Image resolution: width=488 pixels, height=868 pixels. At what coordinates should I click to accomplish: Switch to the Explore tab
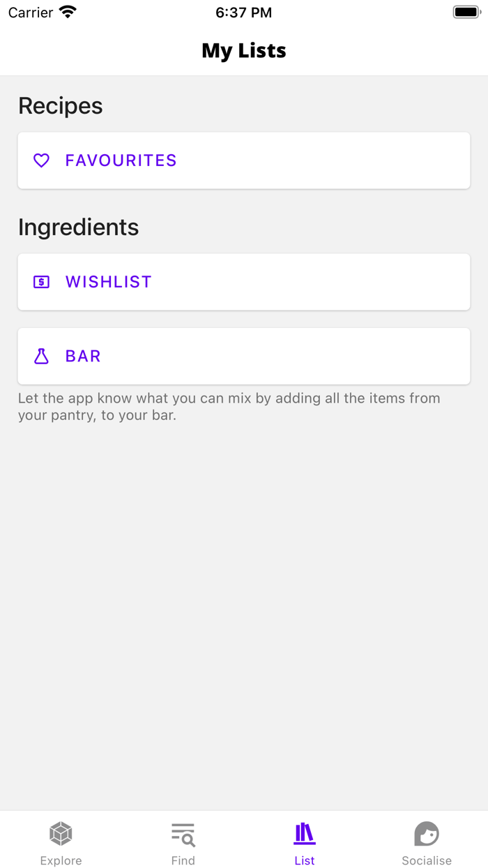click(61, 842)
